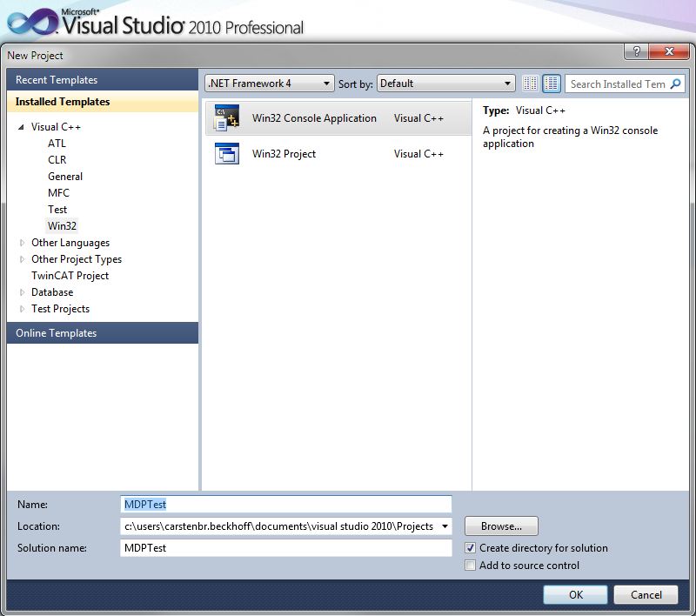Viewport: 696px width, 616px height.
Task: Expand the Other Project Types node
Action: (x=22, y=259)
